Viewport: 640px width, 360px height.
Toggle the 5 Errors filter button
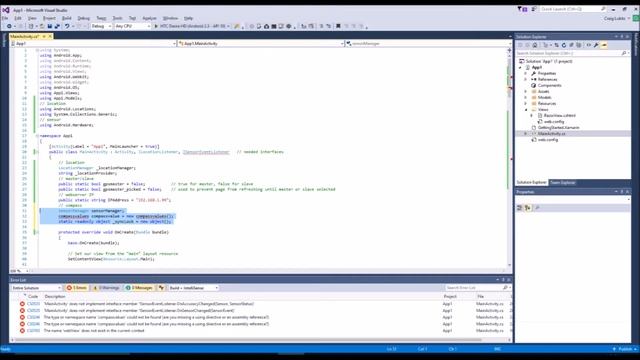click(77, 288)
